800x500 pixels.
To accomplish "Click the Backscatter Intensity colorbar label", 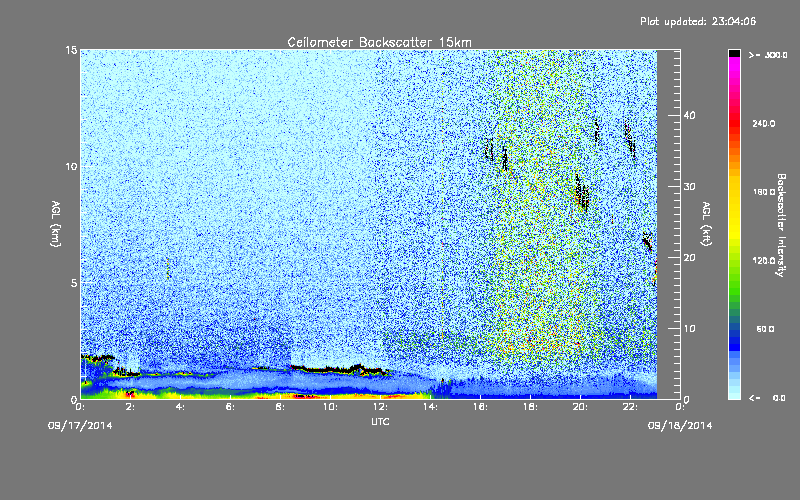I will 781,225.
